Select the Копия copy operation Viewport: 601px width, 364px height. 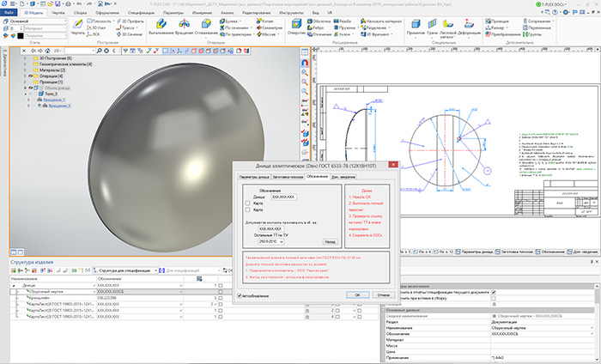point(264,21)
